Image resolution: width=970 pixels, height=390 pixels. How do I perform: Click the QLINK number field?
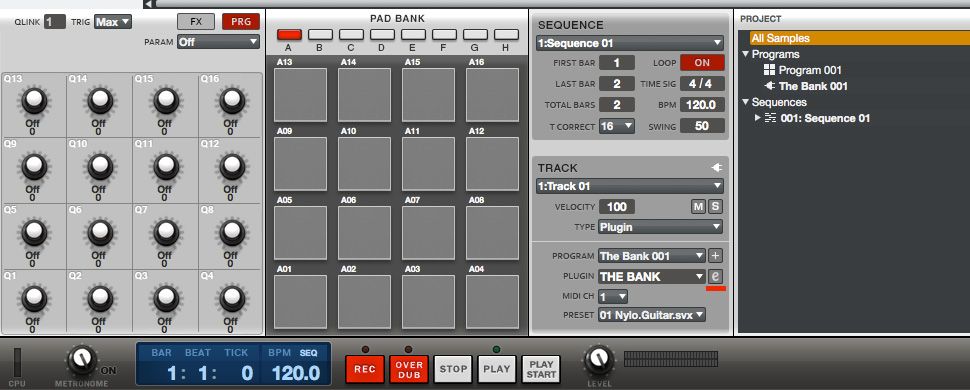coord(54,22)
